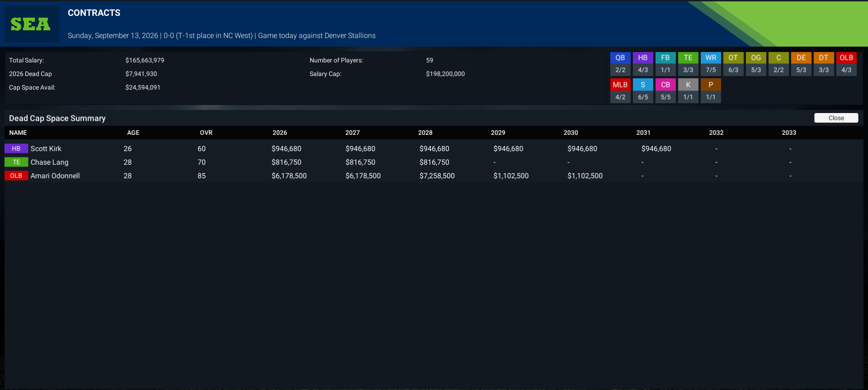Viewport: 868px width, 390px height.
Task: Click the S safety position badge
Action: 643,85
